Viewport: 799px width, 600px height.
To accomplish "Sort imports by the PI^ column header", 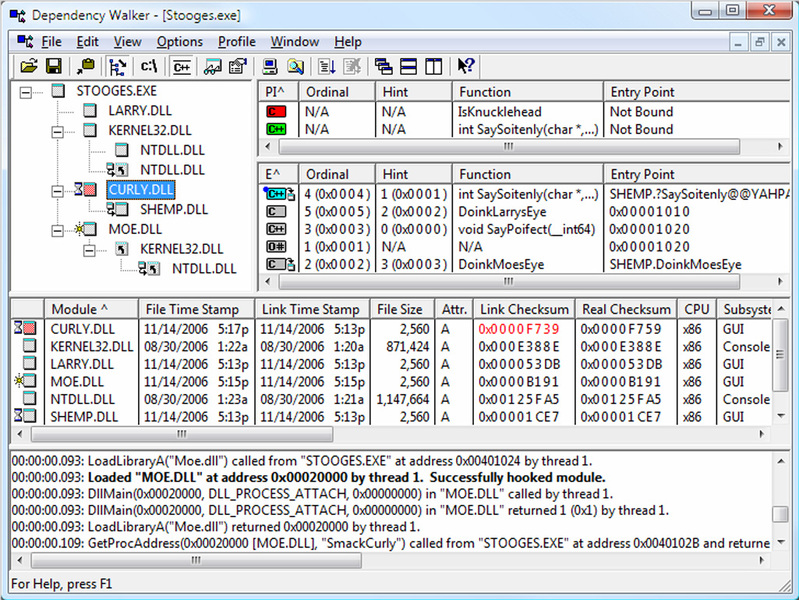I will point(278,92).
